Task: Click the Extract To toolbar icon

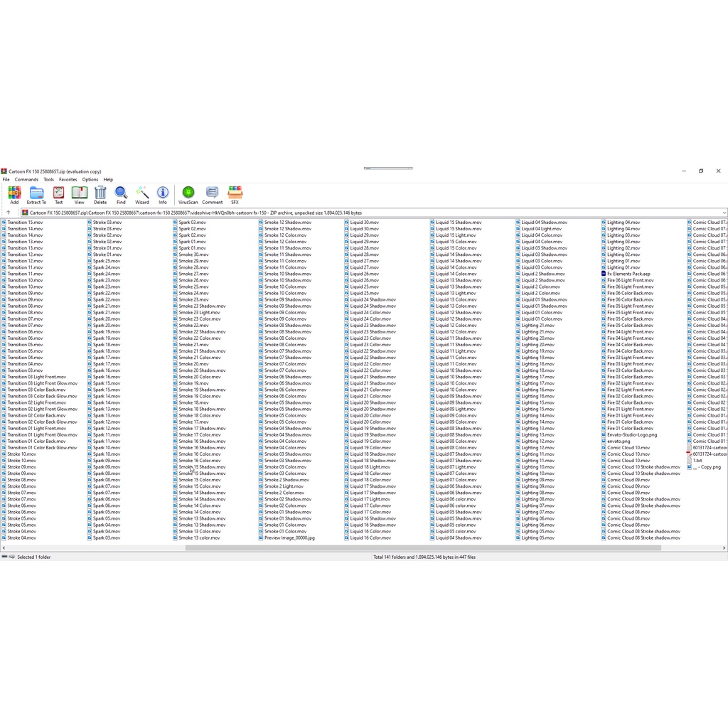Action: [x=36, y=194]
